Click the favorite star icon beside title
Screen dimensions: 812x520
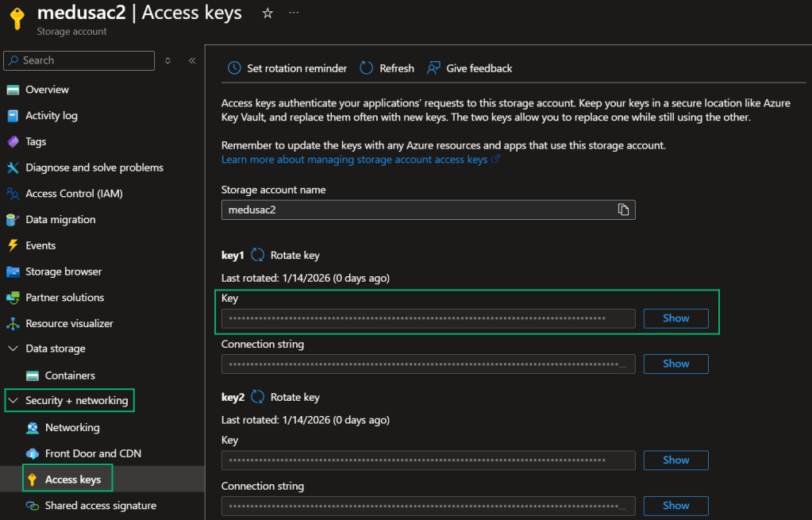(267, 13)
